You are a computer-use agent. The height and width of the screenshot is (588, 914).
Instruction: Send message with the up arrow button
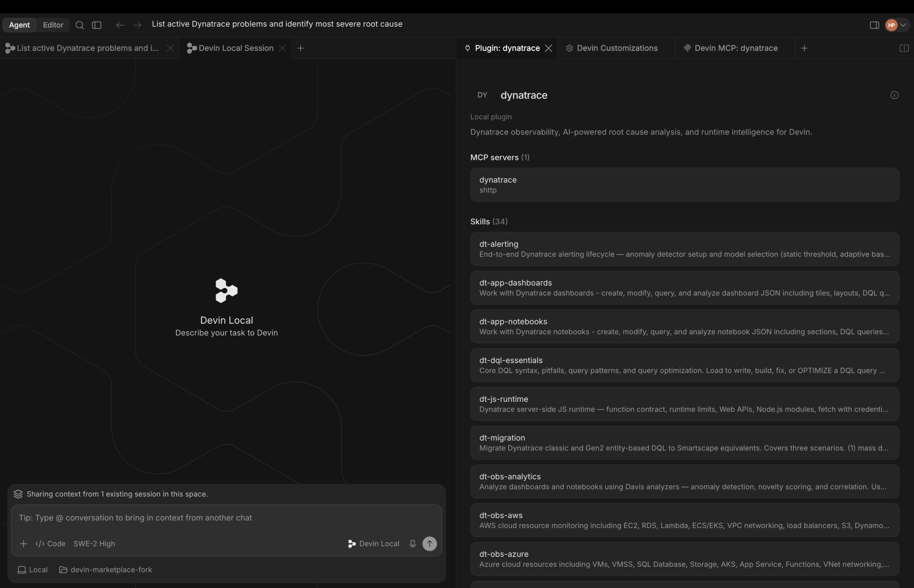click(x=429, y=544)
